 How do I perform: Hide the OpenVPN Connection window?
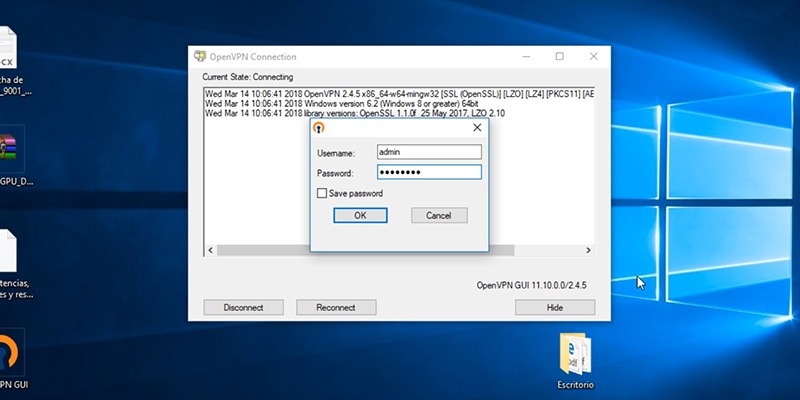pos(555,308)
